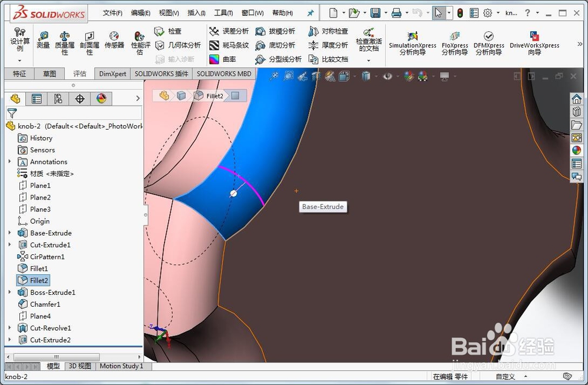Screen dimensions: 588x385
Task: Open the ConfigurationManager tab
Action: [x=58, y=99]
